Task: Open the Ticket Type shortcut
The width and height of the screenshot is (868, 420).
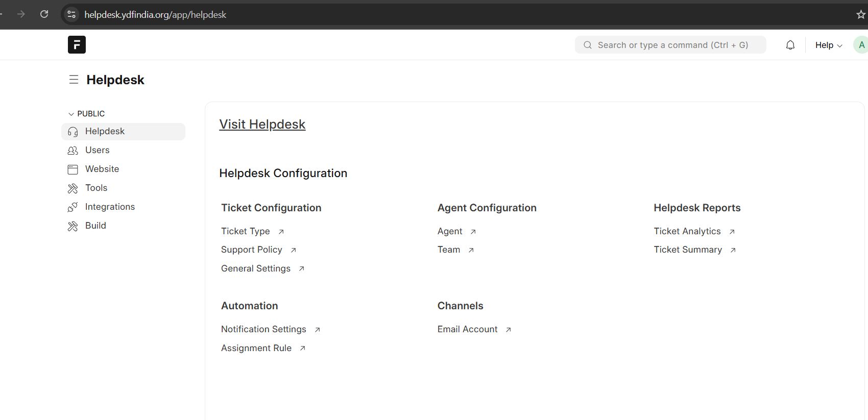Action: tap(246, 231)
